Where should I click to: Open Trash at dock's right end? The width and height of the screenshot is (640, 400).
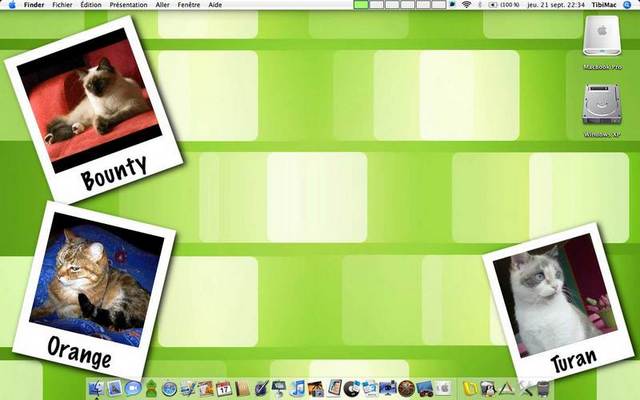(x=543, y=388)
